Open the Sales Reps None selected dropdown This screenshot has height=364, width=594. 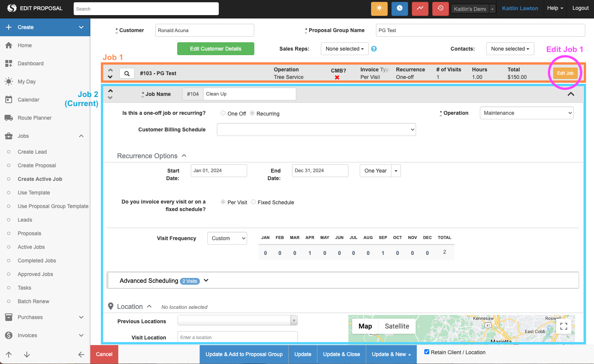(x=344, y=49)
